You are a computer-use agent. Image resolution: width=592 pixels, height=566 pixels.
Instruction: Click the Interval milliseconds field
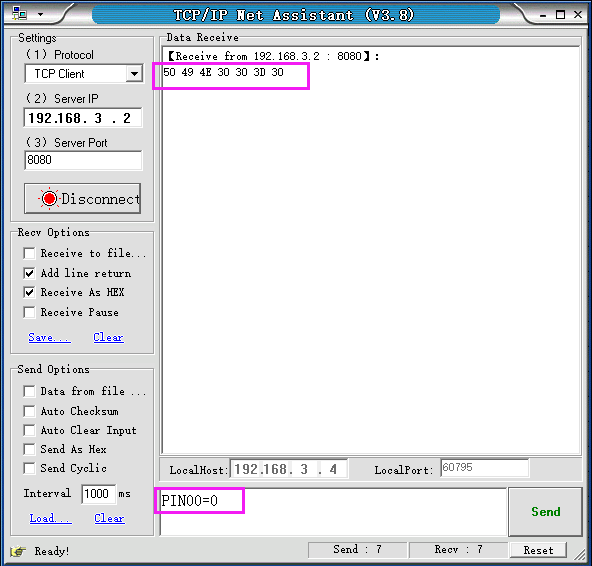click(x=98, y=494)
